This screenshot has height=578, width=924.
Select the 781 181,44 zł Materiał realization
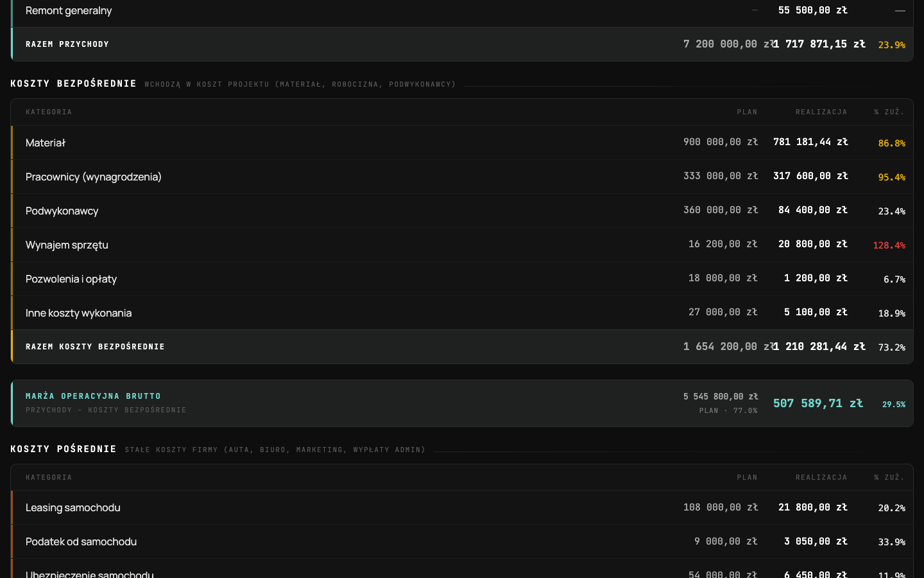click(x=810, y=142)
